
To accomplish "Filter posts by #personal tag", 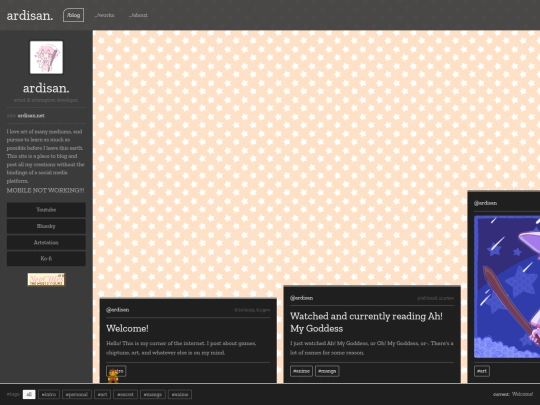I will coord(77,394).
